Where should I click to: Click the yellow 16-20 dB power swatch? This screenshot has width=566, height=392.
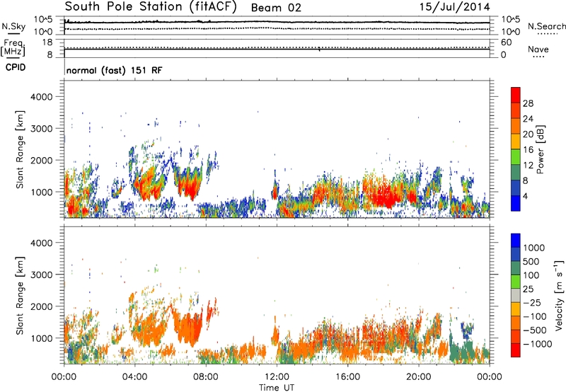pos(516,141)
